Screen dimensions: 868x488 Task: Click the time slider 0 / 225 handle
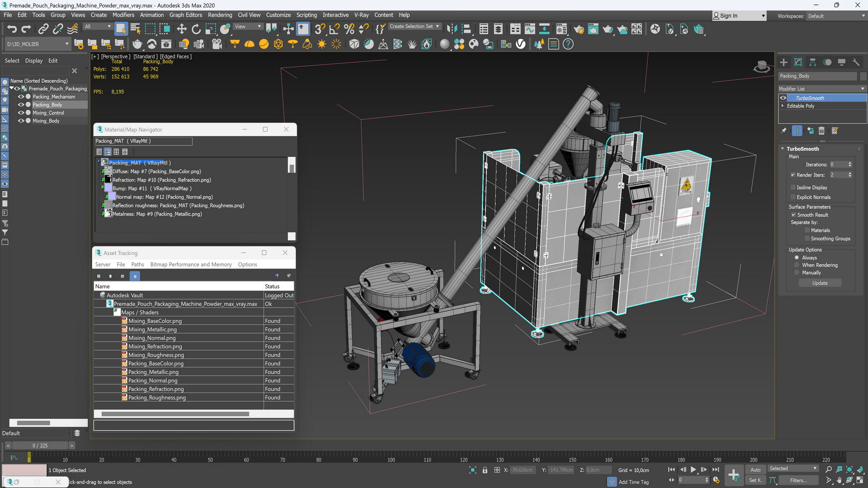click(40, 446)
